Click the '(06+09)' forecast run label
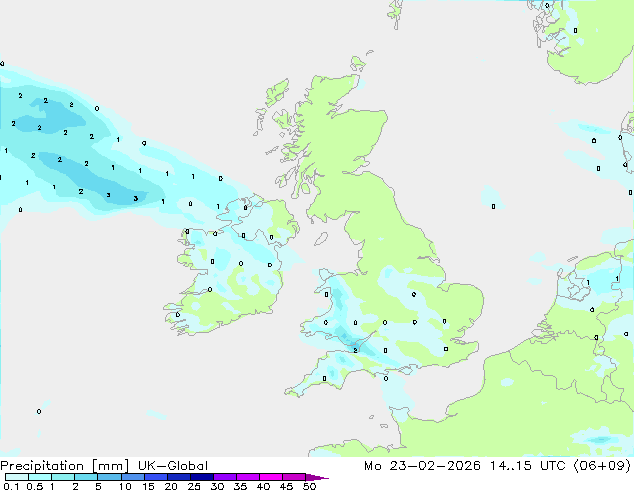Screen dimensions: 634x490 [602, 466]
